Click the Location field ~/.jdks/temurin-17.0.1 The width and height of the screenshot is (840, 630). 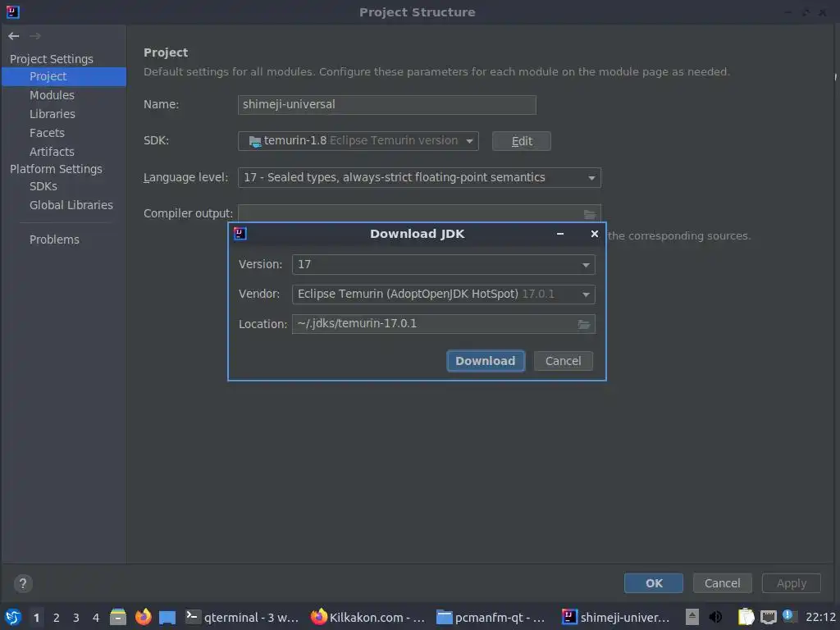(x=434, y=324)
